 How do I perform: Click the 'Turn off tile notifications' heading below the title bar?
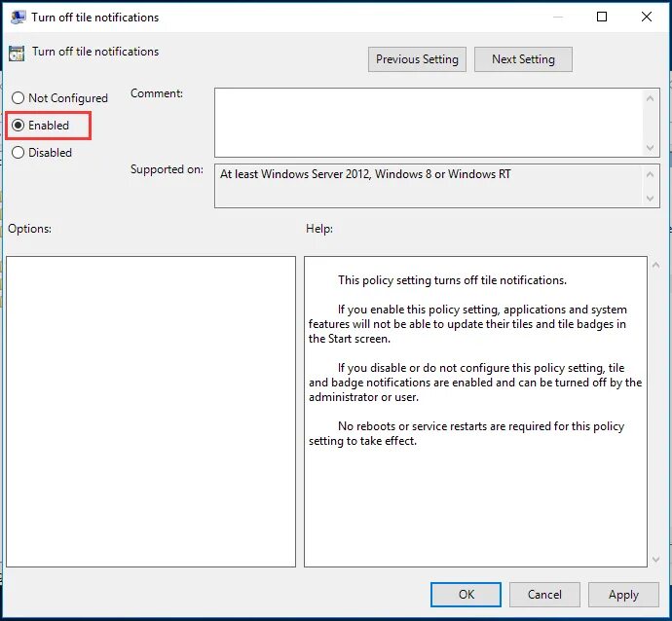pos(95,52)
